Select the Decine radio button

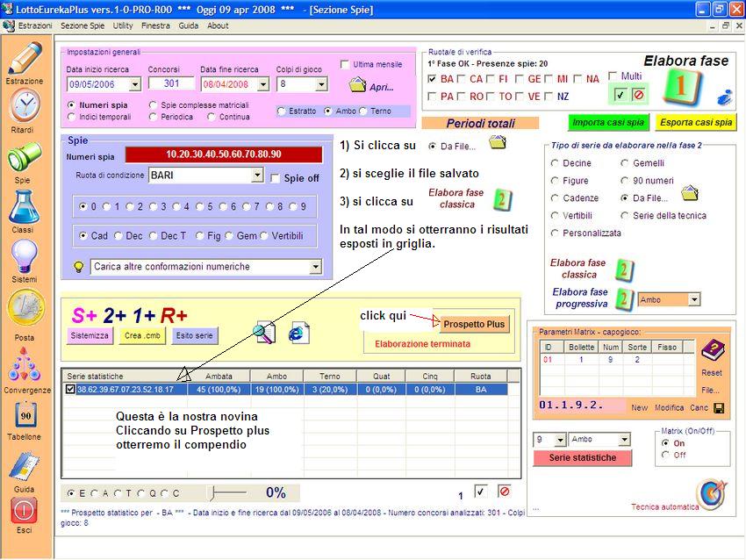[555, 163]
